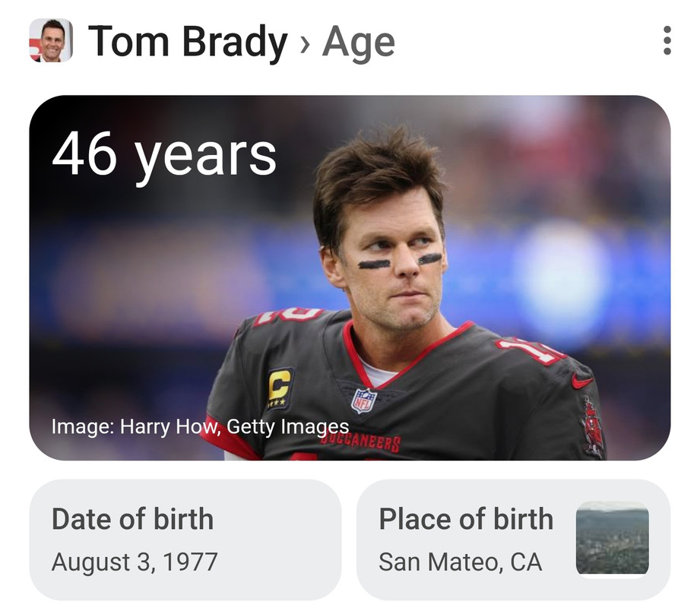Open the large Tom Brady photo
The image size is (700, 608).
[350, 277]
